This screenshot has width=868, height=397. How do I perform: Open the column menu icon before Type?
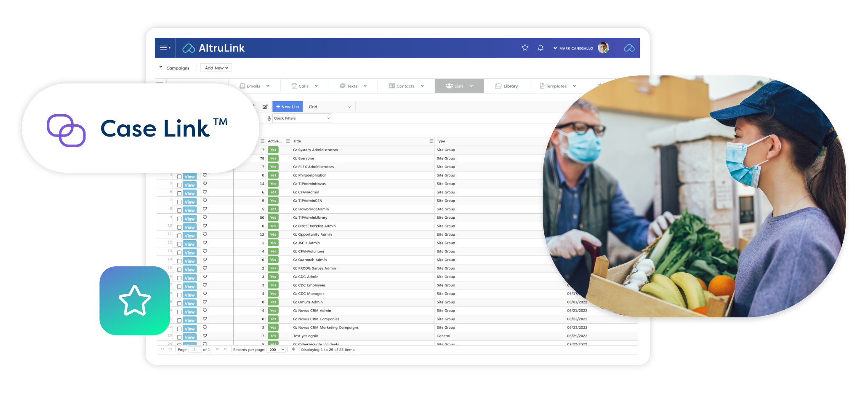(431, 141)
